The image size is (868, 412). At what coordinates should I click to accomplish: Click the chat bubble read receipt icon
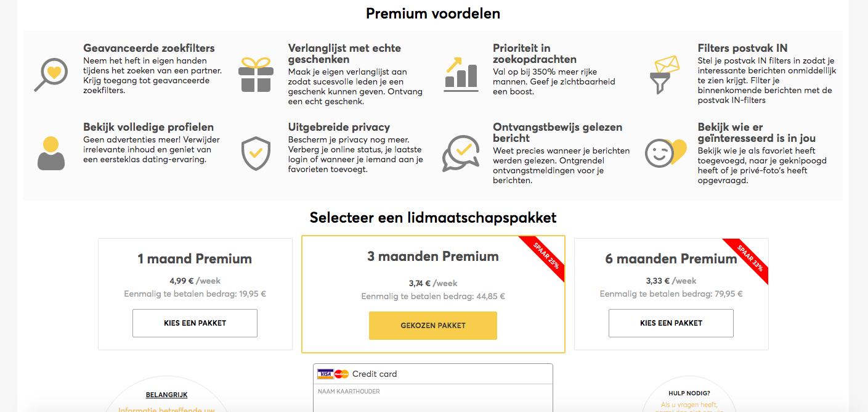coord(461,153)
